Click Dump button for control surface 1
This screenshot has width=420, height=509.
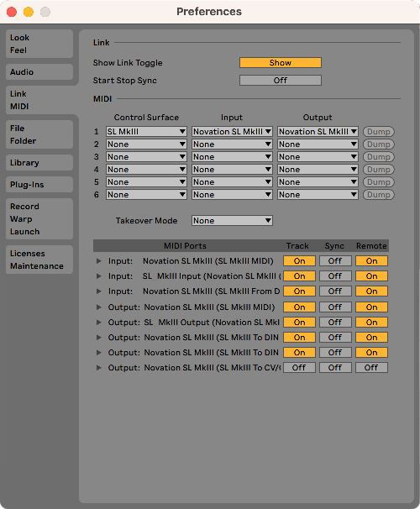point(379,132)
